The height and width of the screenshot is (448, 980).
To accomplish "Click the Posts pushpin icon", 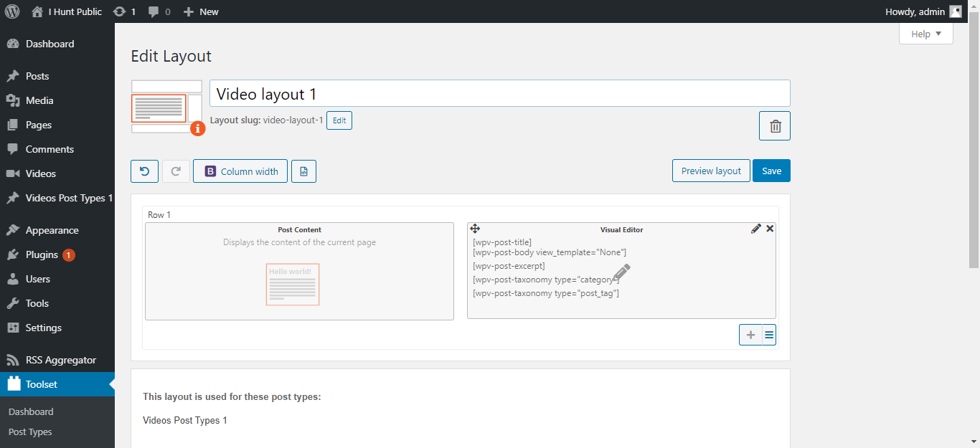I will pyautogui.click(x=13, y=76).
